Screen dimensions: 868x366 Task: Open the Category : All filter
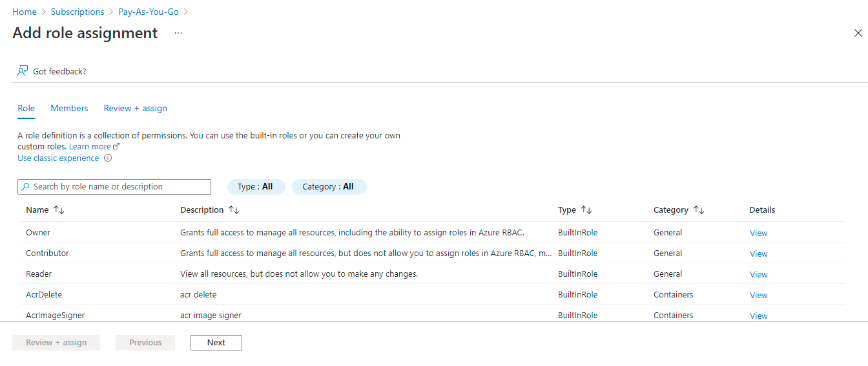[329, 187]
